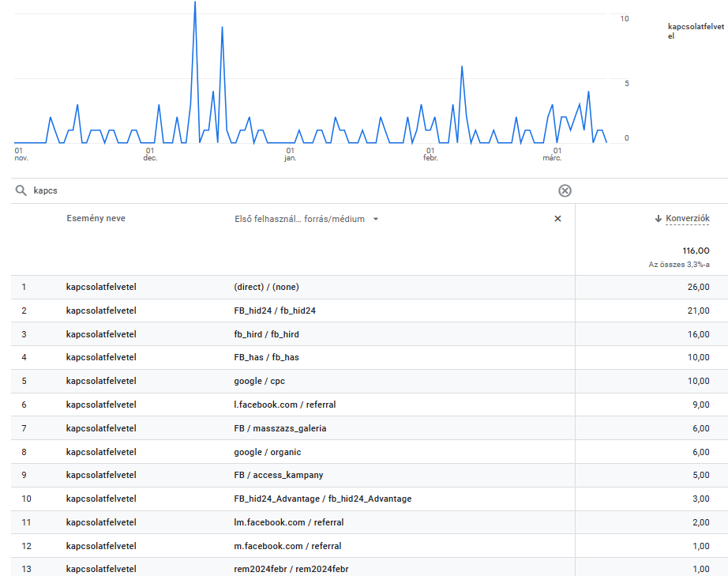This screenshot has height=576, width=728.
Task: Remove the secondary dimension with the X
Action: tap(557, 219)
